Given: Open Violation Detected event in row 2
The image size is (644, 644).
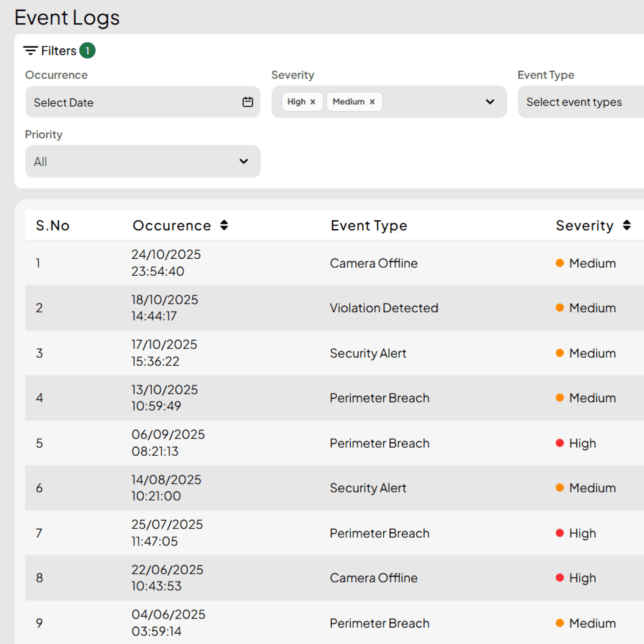Looking at the screenshot, I should (384, 308).
